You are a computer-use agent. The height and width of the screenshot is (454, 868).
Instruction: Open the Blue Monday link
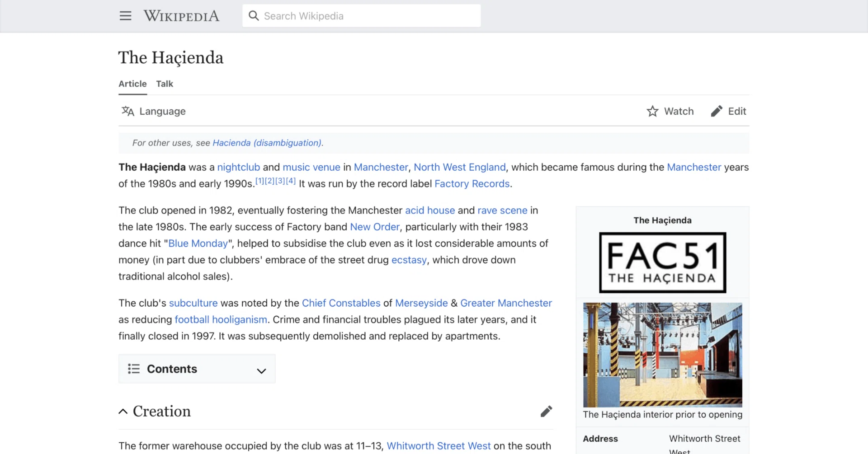pyautogui.click(x=198, y=243)
